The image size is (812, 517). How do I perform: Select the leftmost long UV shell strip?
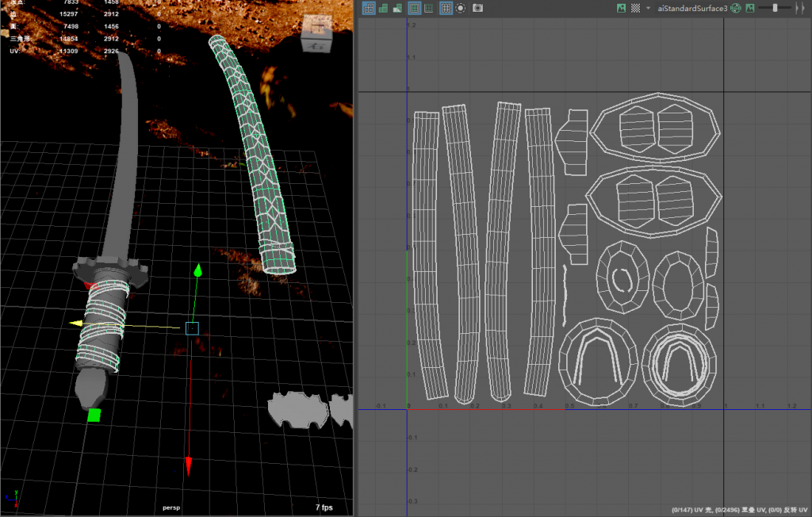(x=429, y=255)
